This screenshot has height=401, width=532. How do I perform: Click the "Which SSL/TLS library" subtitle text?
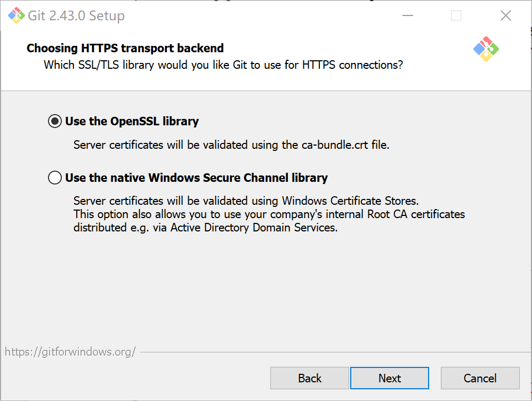pyautogui.click(x=223, y=65)
